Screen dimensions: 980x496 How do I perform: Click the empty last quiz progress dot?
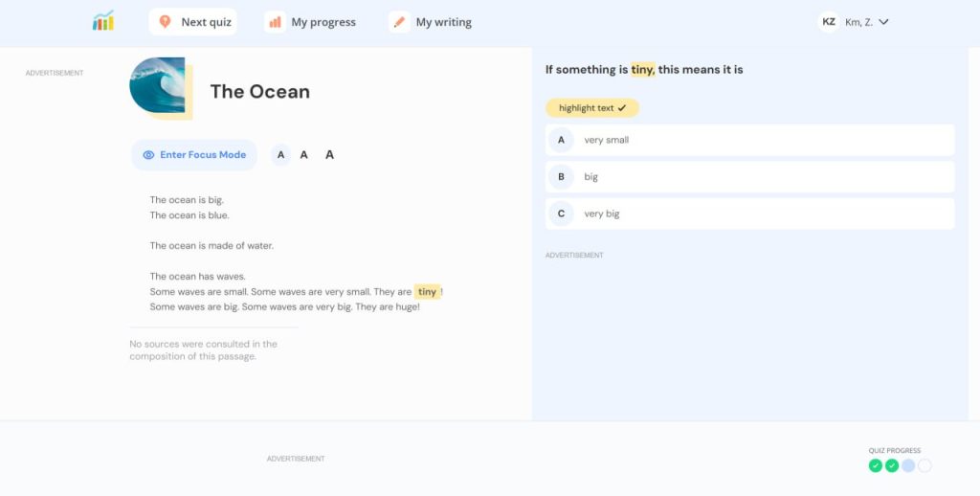pyautogui.click(x=925, y=465)
